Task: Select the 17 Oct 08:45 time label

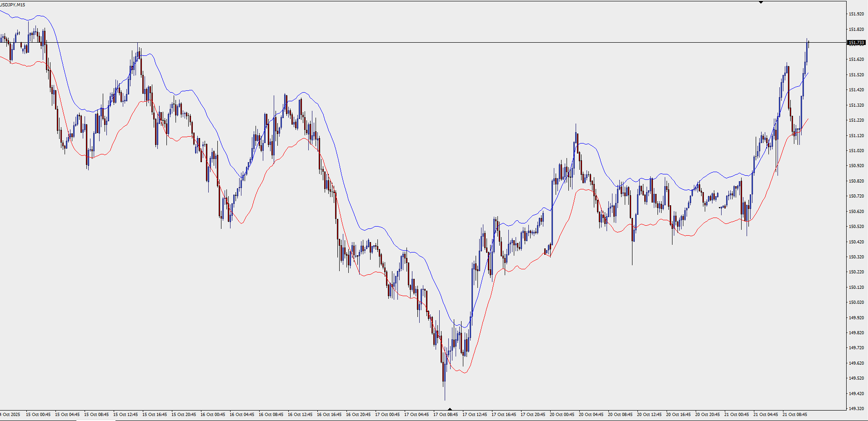Action: 445,415
